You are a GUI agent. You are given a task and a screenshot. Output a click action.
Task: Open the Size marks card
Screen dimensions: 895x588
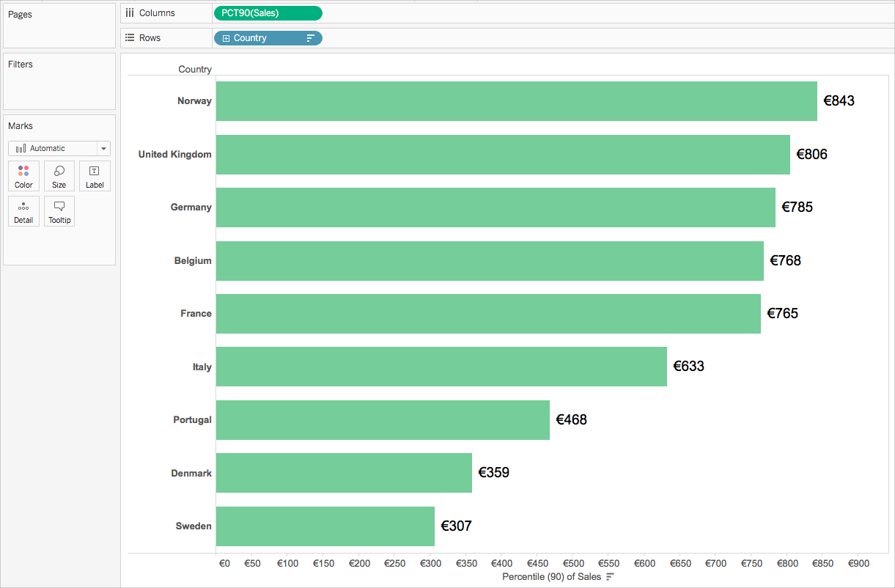[x=59, y=176]
